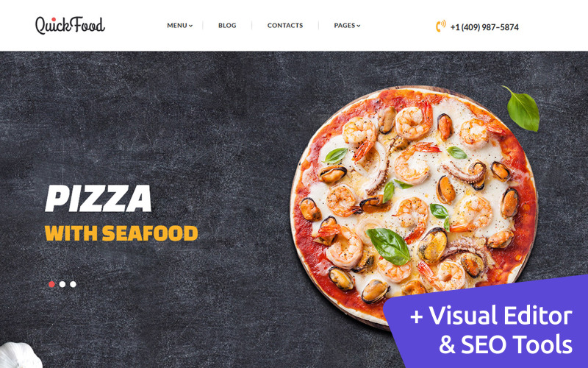Open the MENU navigation item

coord(179,26)
